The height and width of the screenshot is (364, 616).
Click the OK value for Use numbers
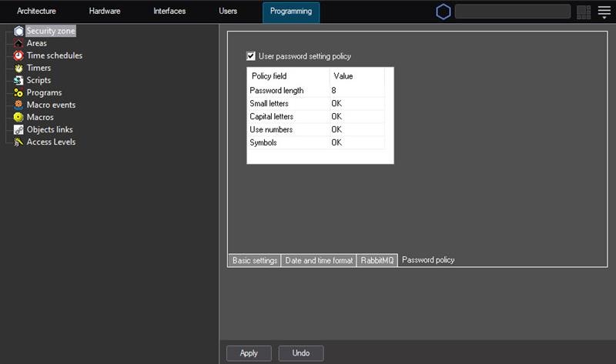[x=336, y=129]
